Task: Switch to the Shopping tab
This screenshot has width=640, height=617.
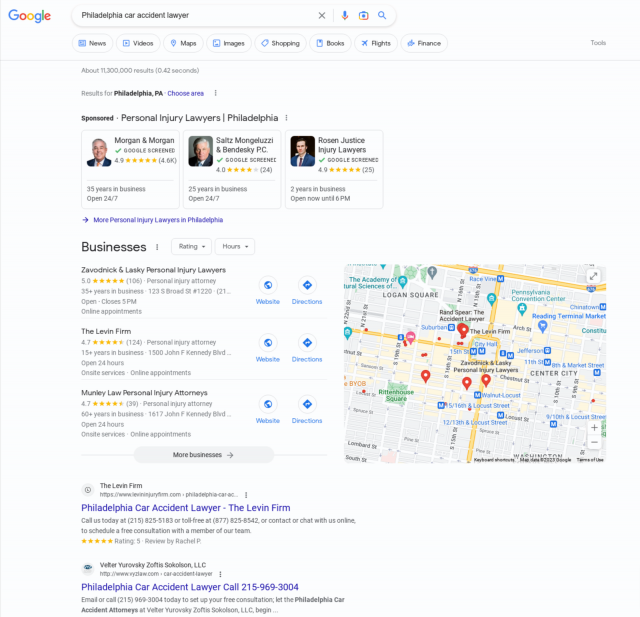Action: (x=280, y=43)
